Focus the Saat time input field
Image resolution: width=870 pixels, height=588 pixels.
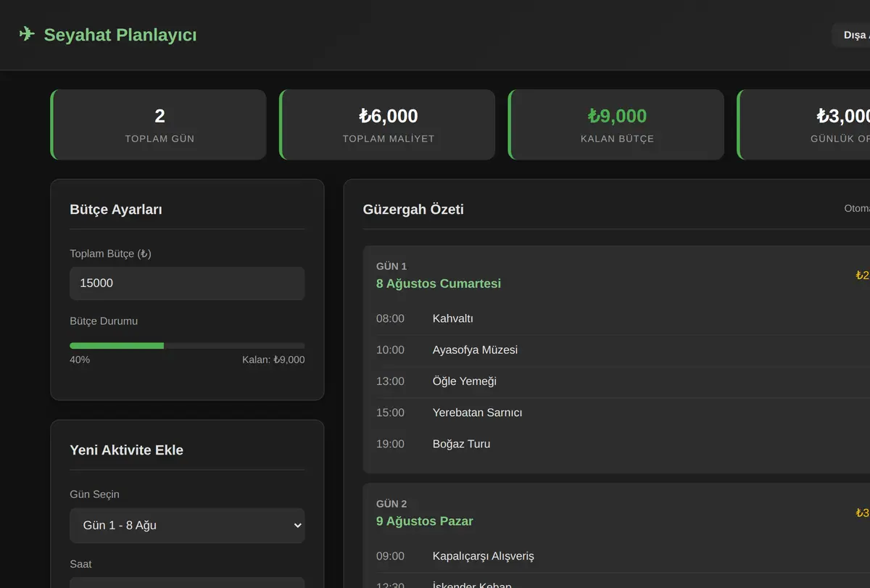click(187, 582)
